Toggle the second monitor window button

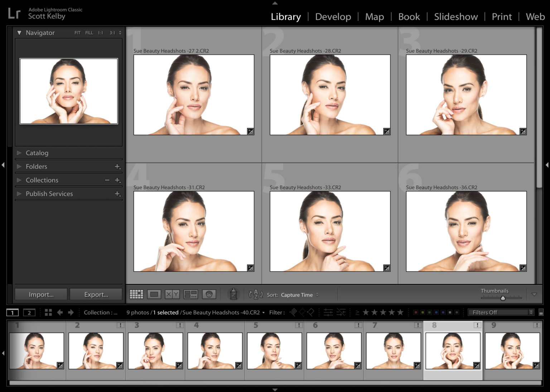point(29,312)
